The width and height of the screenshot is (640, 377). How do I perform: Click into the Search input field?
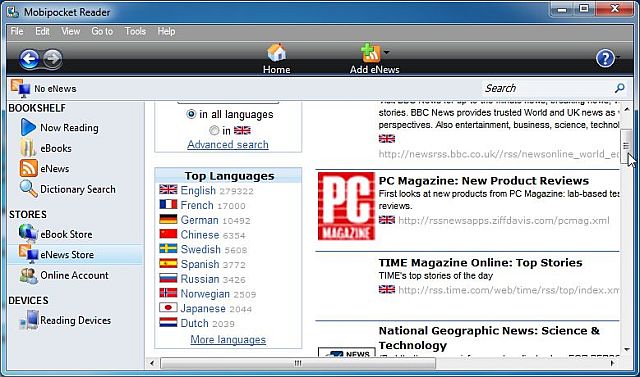click(x=547, y=88)
